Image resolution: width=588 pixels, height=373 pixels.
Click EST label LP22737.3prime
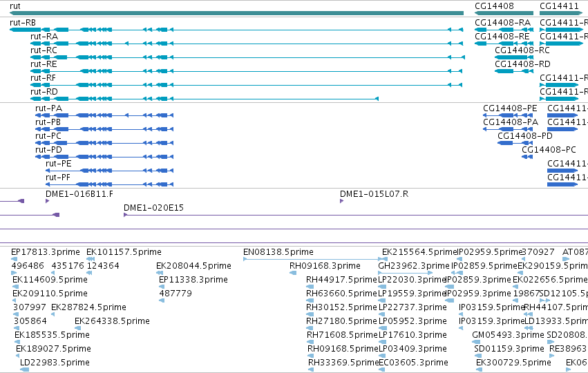click(413, 307)
